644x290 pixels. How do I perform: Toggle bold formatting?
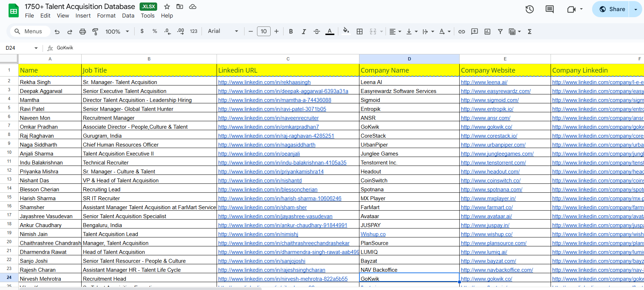point(291,31)
